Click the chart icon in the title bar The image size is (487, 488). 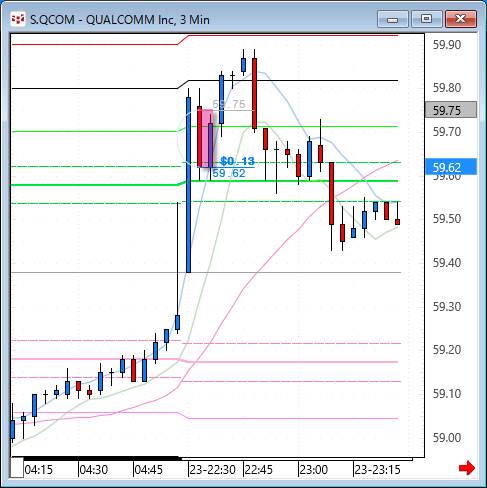click(18, 19)
